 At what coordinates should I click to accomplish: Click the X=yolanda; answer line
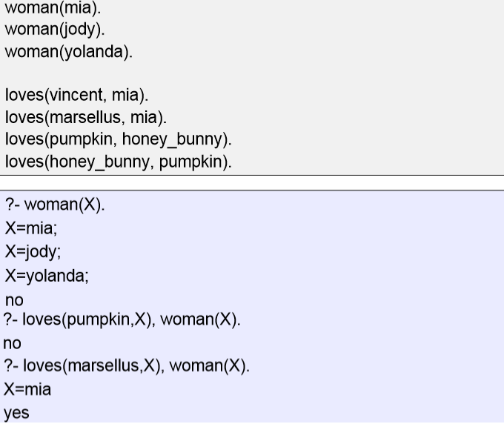[47, 276]
